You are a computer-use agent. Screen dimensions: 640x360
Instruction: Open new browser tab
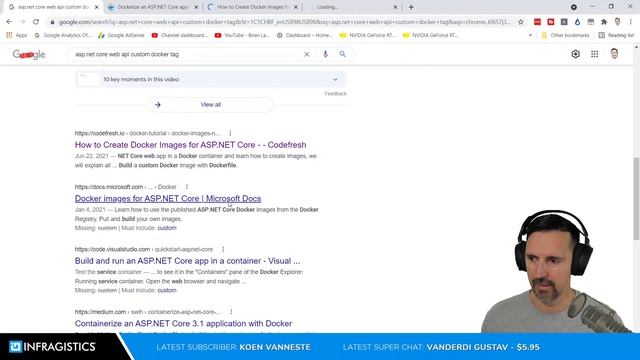[x=411, y=7]
